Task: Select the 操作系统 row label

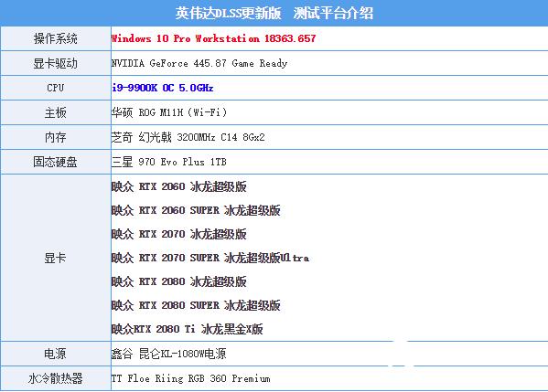Action: [56, 38]
